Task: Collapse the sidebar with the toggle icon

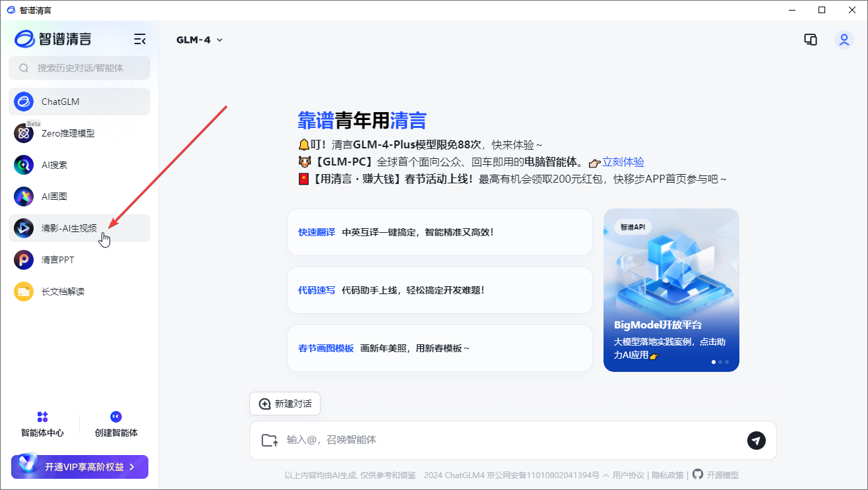Action: [140, 39]
